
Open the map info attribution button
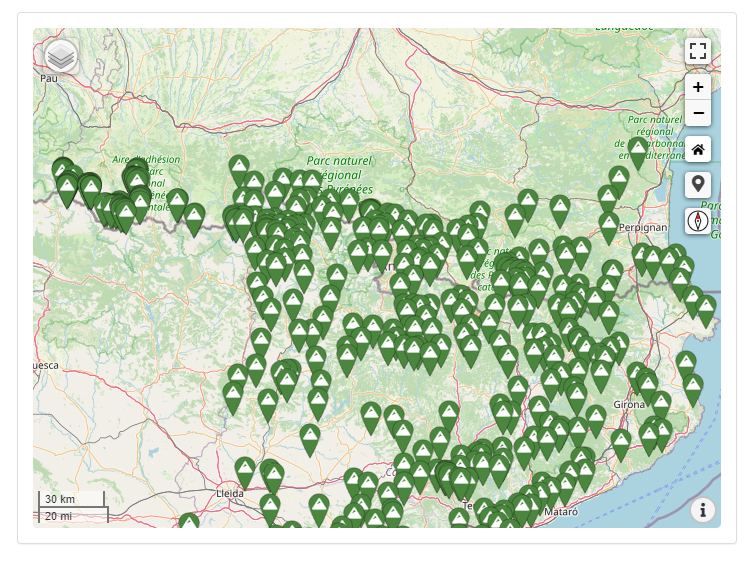click(703, 510)
